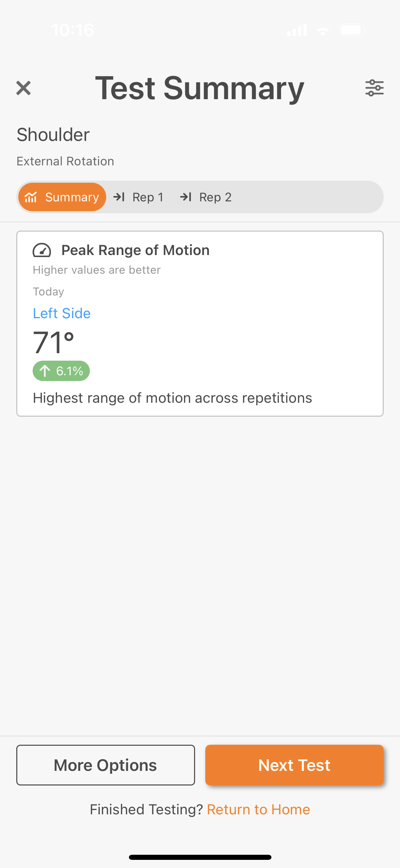Tap Return to Home link

click(x=258, y=809)
